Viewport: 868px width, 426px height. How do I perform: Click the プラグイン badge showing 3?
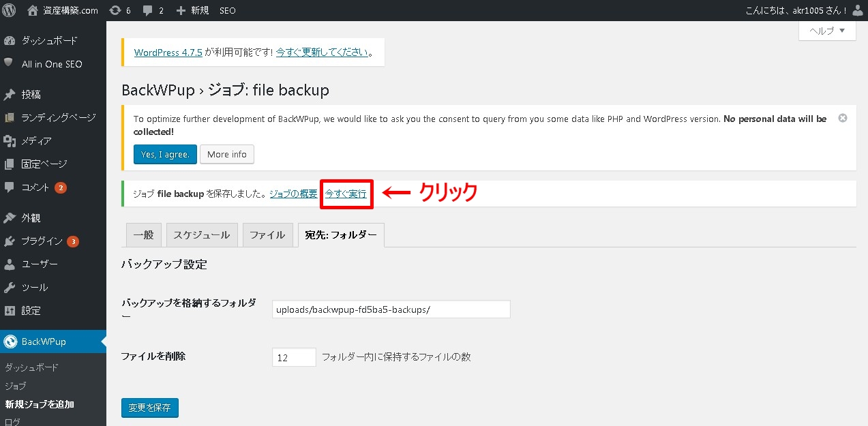point(73,241)
